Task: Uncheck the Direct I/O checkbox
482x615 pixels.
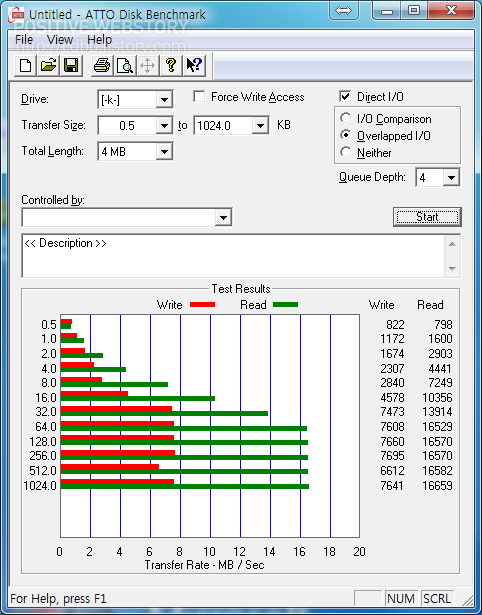Action: [x=345, y=96]
